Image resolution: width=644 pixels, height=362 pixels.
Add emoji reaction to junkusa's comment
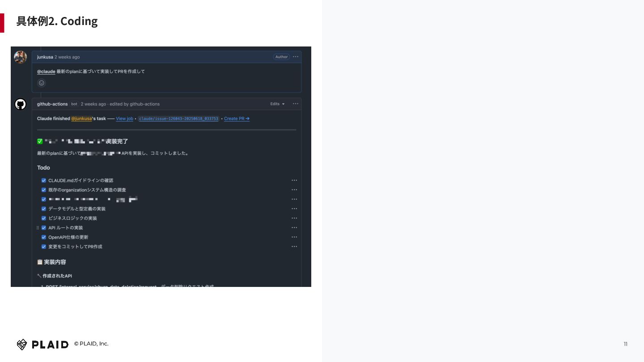(x=42, y=83)
